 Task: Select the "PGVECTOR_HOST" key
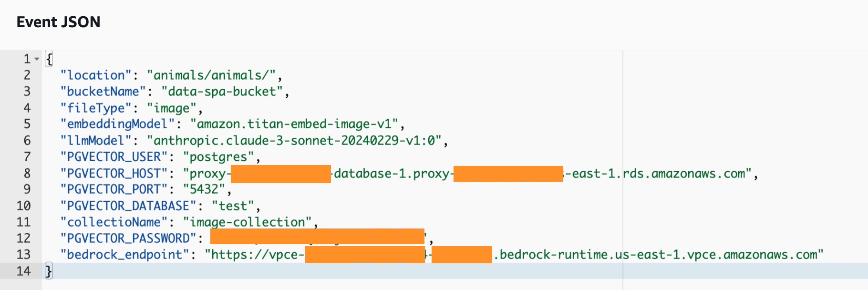(114, 174)
